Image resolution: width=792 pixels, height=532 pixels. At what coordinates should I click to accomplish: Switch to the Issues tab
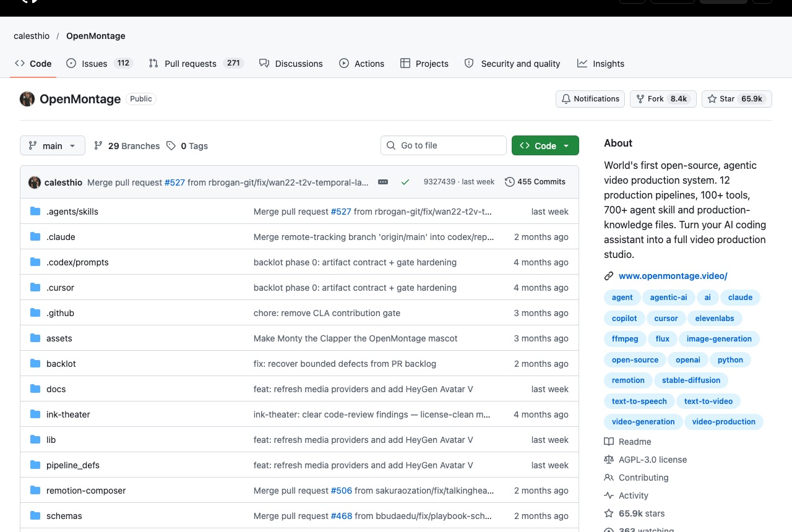pyautogui.click(x=99, y=64)
